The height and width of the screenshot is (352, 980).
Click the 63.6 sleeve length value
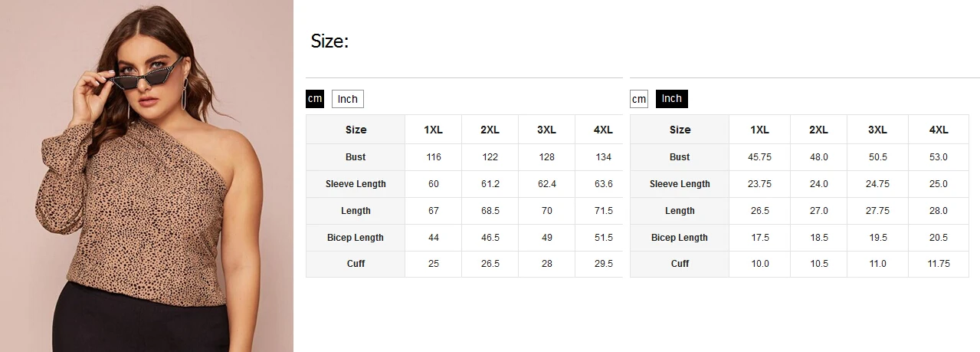603,184
